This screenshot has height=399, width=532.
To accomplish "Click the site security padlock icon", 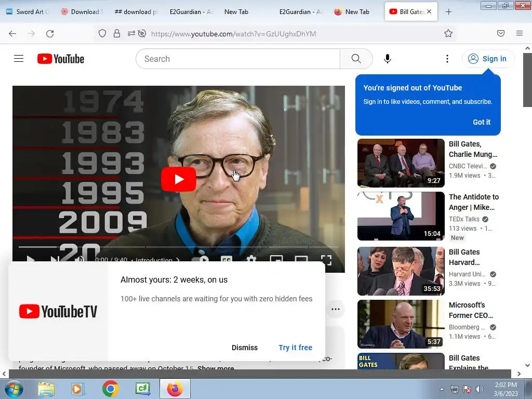I will click(x=117, y=34).
